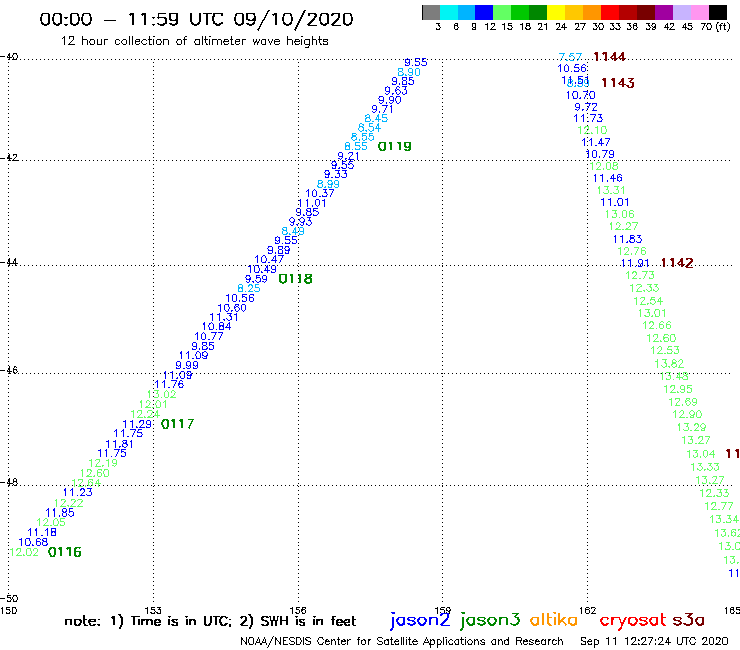This screenshot has height=650, width=740.
Task: Click the wave height value 8.90
Action: (x=409, y=72)
